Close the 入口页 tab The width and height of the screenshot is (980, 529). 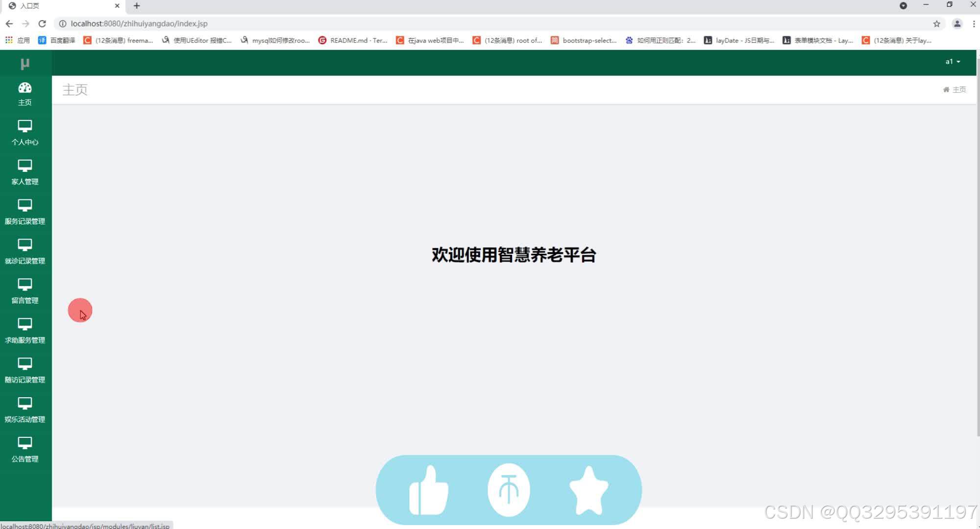pyautogui.click(x=117, y=6)
